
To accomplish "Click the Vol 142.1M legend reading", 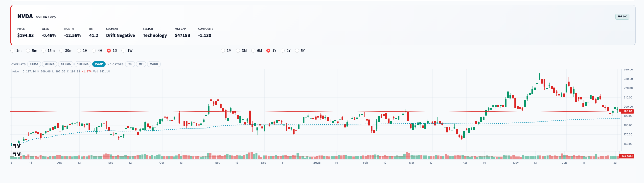I will point(101,72).
